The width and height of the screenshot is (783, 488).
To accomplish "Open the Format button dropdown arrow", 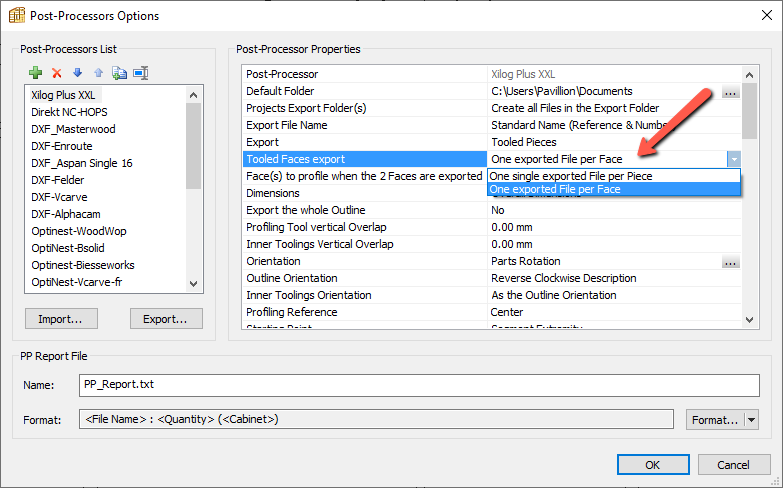I will tap(752, 420).
